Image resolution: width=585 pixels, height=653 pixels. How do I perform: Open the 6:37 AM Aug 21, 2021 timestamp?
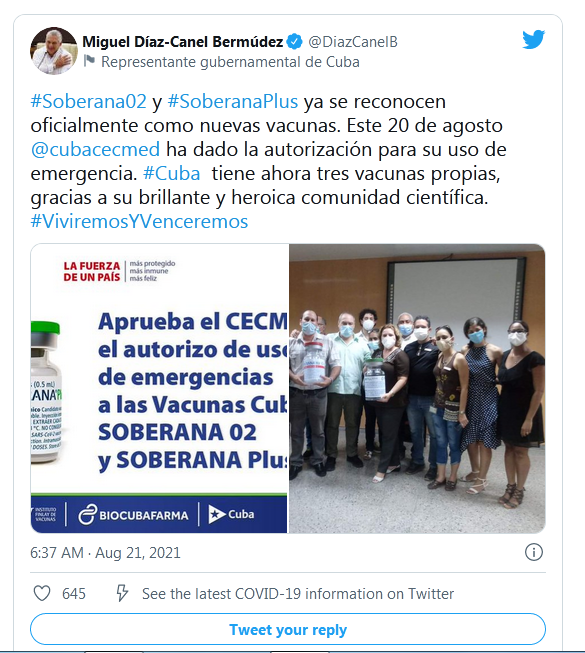click(x=105, y=553)
